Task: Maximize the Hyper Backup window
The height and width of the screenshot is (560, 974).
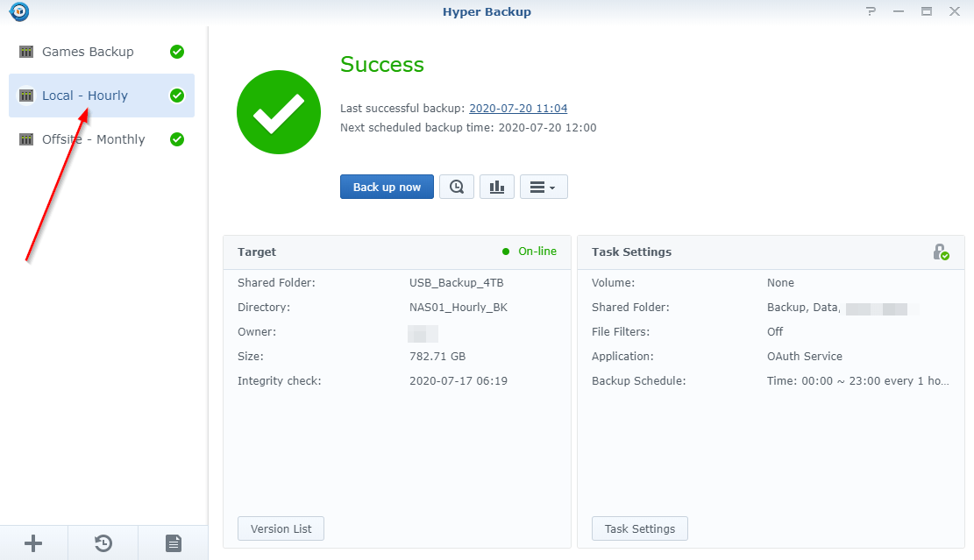Action: coord(926,11)
